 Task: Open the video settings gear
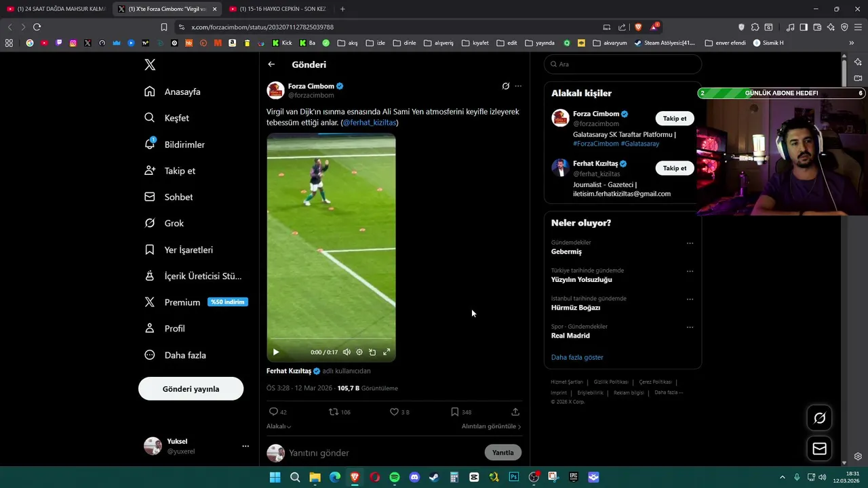click(359, 352)
